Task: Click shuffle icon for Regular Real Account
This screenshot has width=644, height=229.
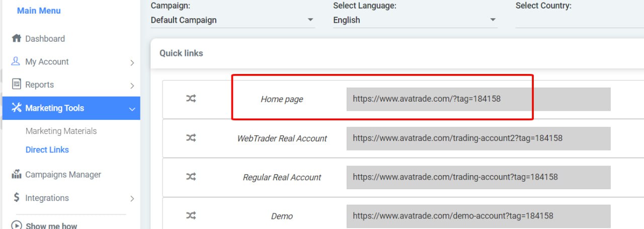Action: pos(191,177)
